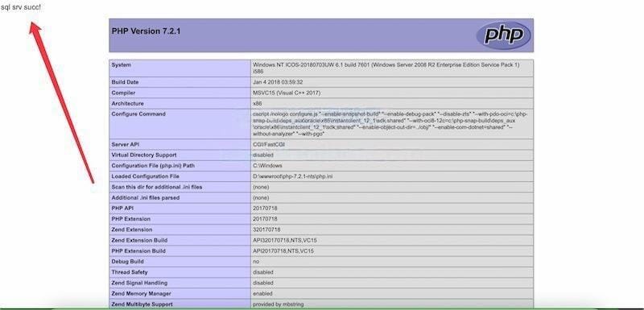Image resolution: width=644 pixels, height=310 pixels.
Task: Click the 'Virtual Directory Support' label
Action: [x=144, y=155]
